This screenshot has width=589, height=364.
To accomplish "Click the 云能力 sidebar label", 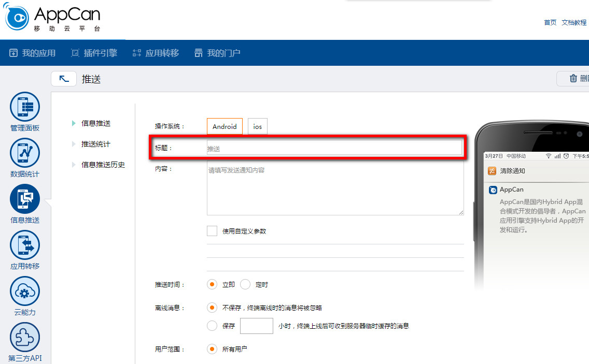I will (x=25, y=312).
